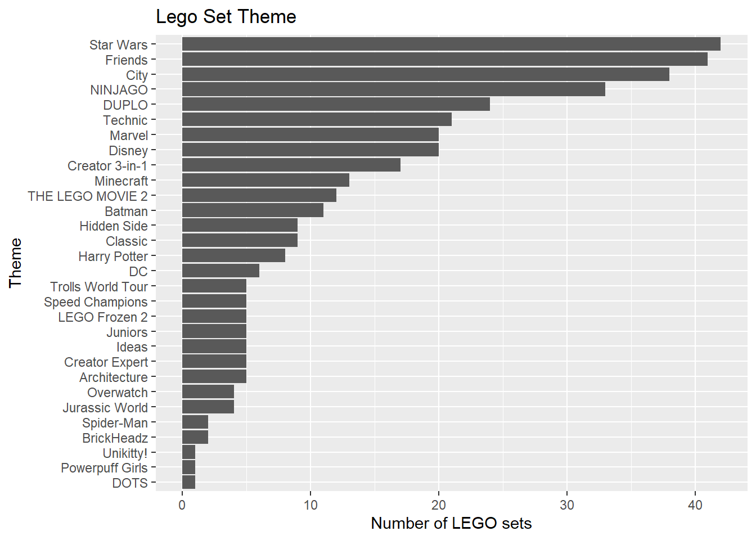Viewport: 756px width, 540px height.
Task: Click the Creator 3-in-1 bar
Action: click(x=291, y=165)
